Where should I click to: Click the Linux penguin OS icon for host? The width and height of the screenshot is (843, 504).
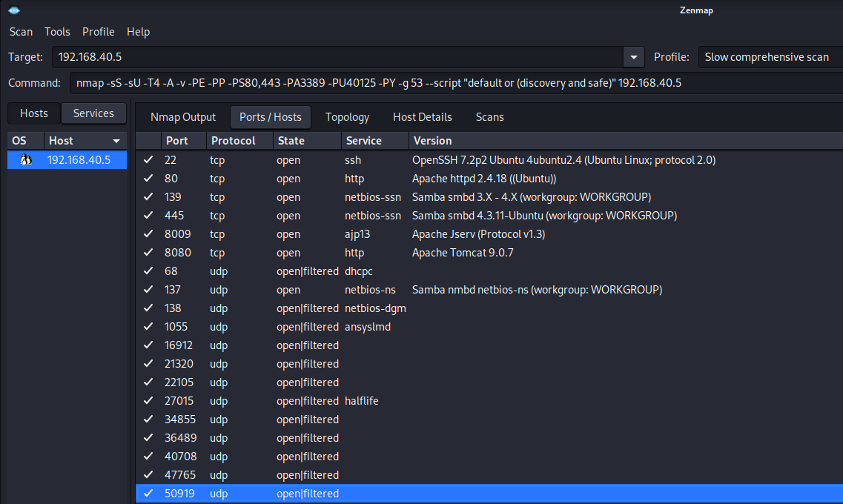click(x=25, y=160)
